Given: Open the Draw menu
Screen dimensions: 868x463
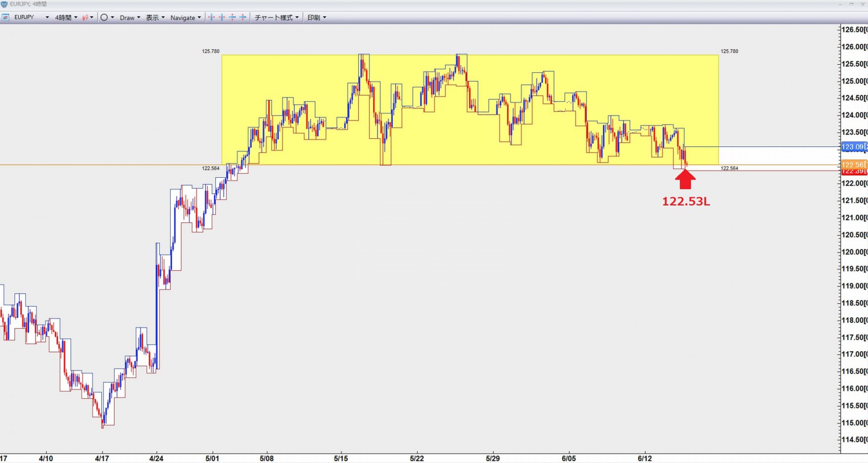Looking at the screenshot, I should pyautogui.click(x=130, y=17).
